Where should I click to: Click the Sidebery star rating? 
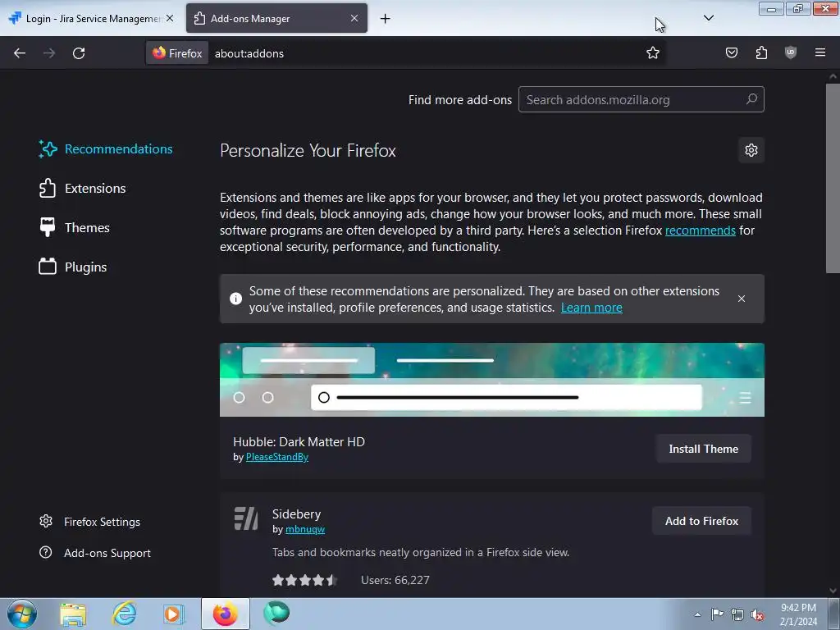click(304, 580)
